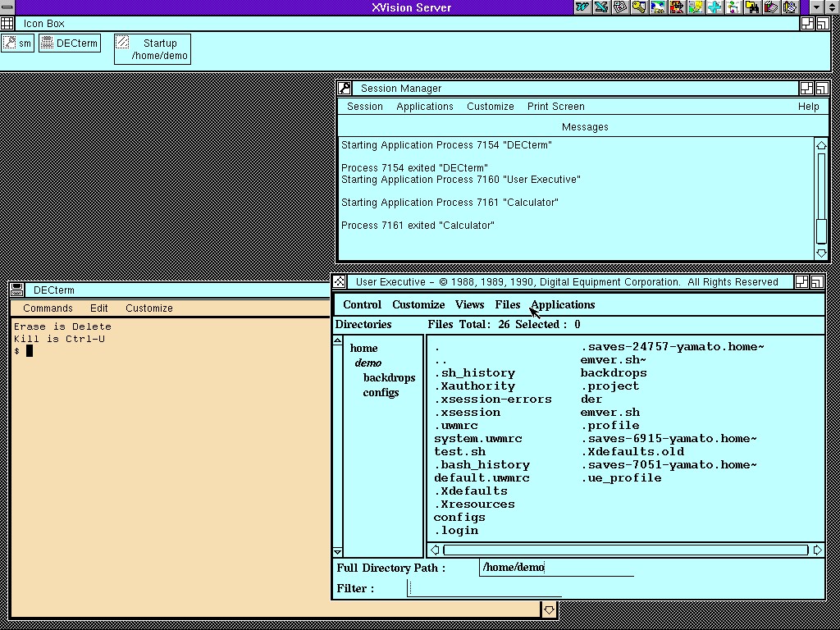The width and height of the screenshot is (840, 630).
Task: Open Edit menu in DECterm
Action: 99,308
